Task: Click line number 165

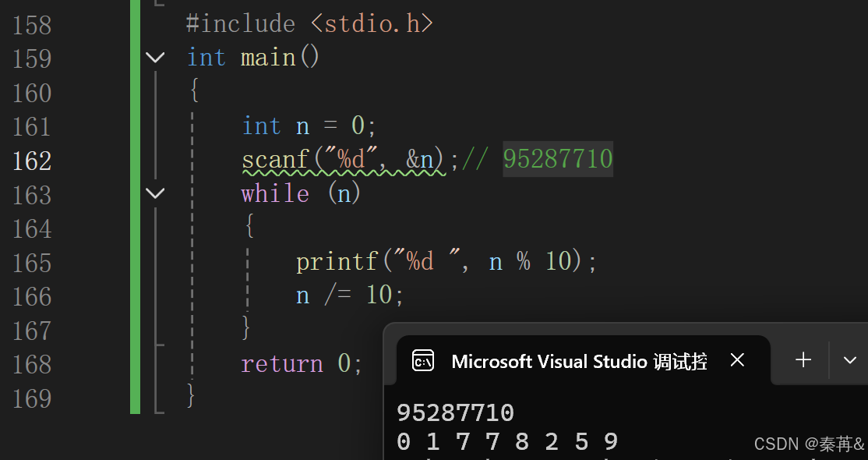Action: [31, 264]
